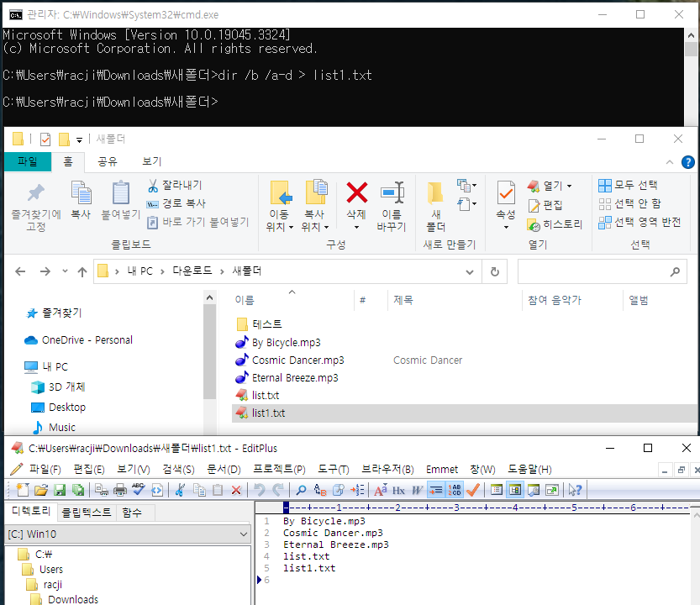Screen dimensions: 700x605
Task: Click Redo arrow in EditPlus toolbar
Action: pos(277,490)
